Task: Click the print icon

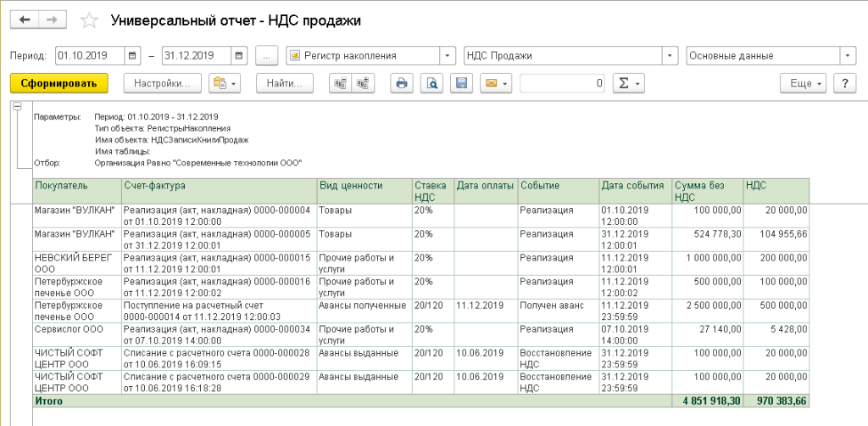Action: point(402,83)
